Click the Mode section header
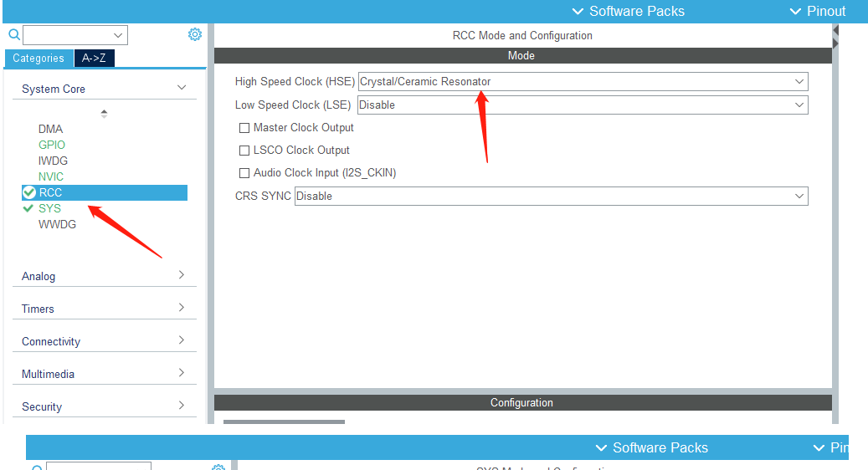868x470 pixels. click(523, 56)
